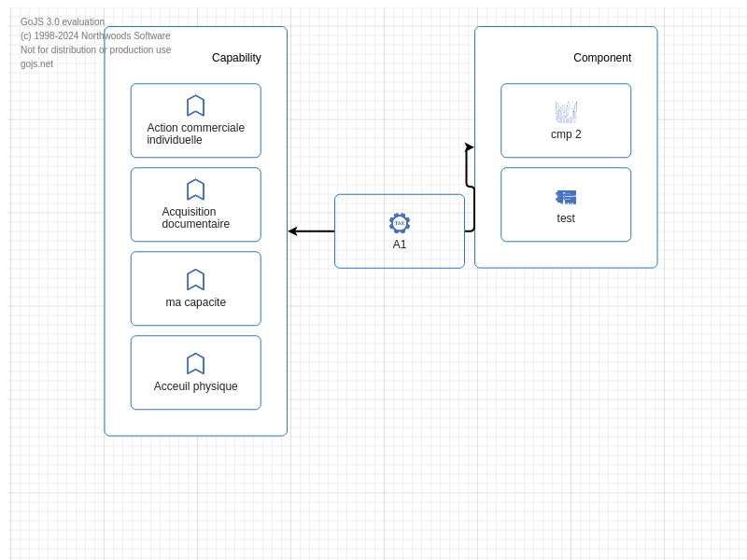The width and height of the screenshot is (747, 560).
Task: Click the "ma capacite" node label
Action: point(195,302)
